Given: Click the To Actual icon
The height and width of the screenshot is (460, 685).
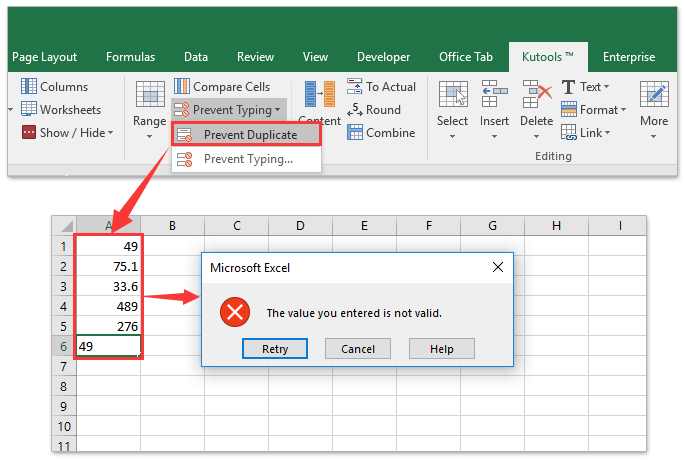Looking at the screenshot, I should pos(354,86).
